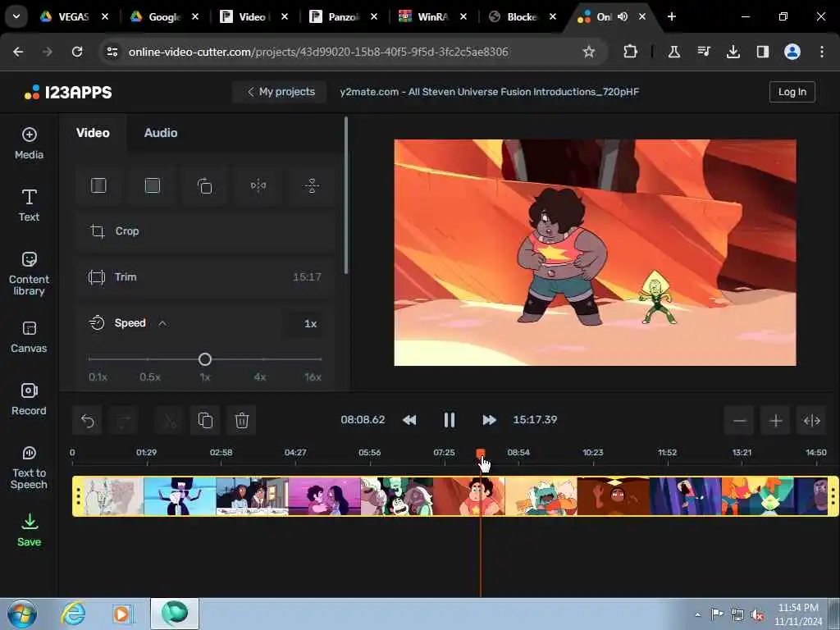Open the browser extensions menu
840x630 pixels.
coord(630,52)
